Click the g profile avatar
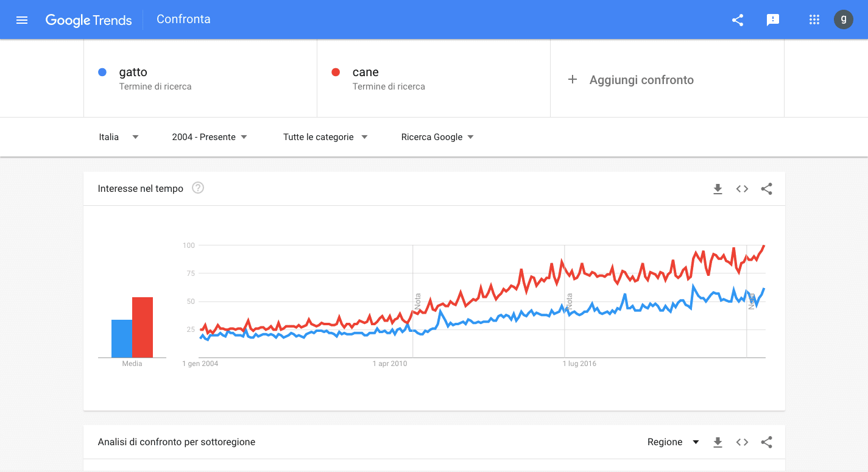The width and height of the screenshot is (868, 472). 844,19
